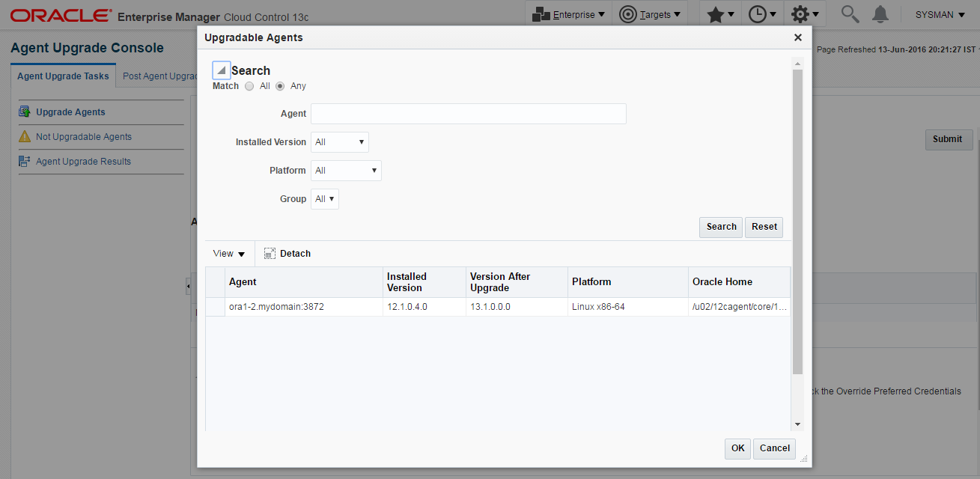Select the Match All radio button

[249, 86]
